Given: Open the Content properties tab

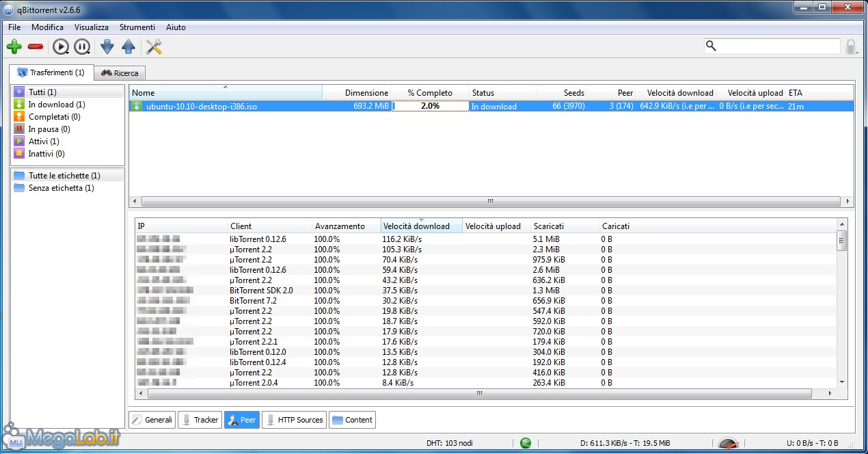Looking at the screenshot, I should (x=352, y=420).
